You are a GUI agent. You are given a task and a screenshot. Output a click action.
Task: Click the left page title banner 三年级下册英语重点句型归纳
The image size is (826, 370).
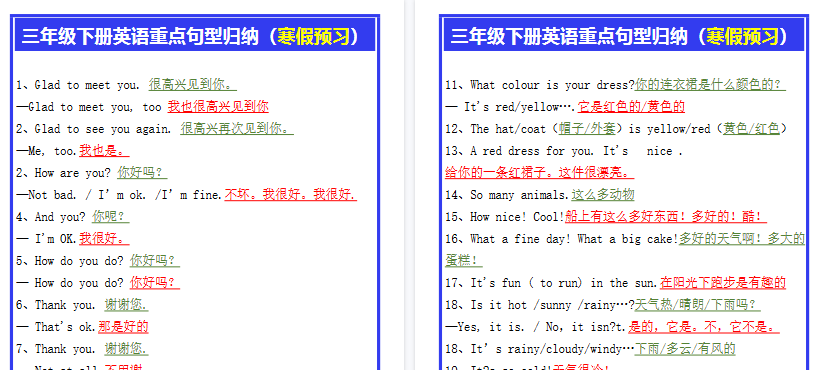coord(195,35)
